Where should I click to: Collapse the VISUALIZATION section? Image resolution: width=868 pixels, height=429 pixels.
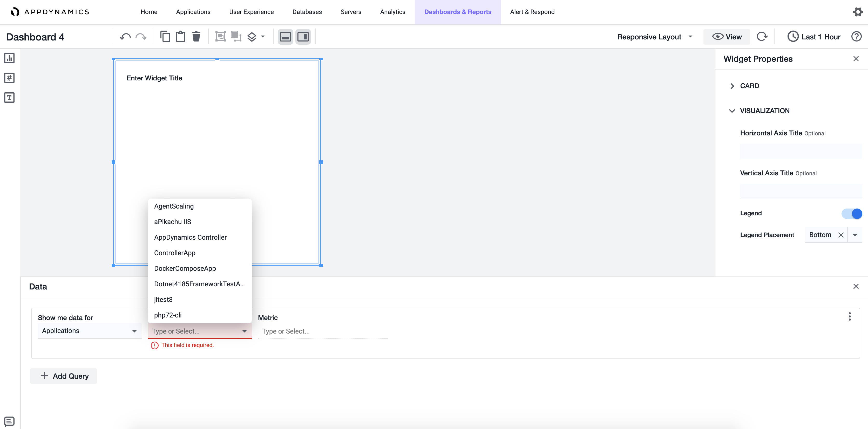coord(759,111)
